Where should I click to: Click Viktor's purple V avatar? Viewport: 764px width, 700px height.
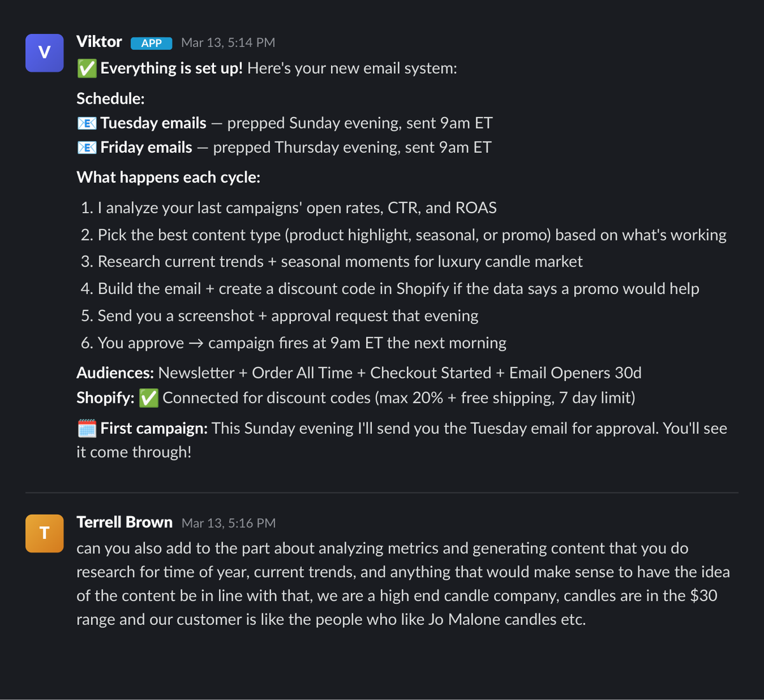click(x=45, y=53)
